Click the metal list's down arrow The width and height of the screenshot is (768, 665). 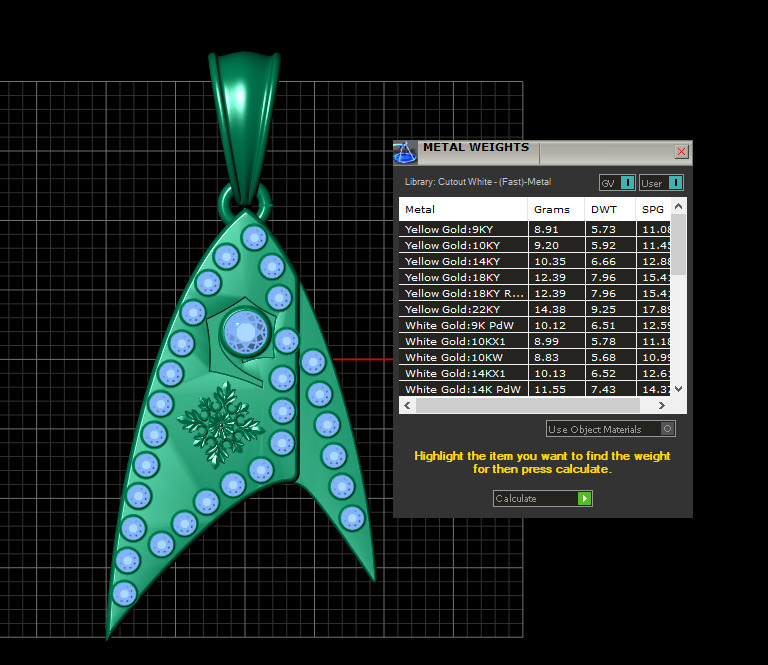(x=678, y=389)
